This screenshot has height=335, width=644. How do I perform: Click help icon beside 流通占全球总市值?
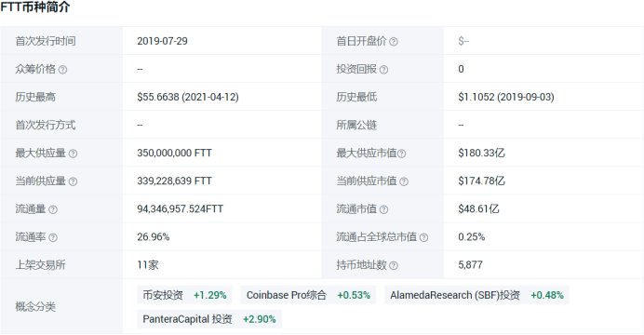click(x=423, y=237)
